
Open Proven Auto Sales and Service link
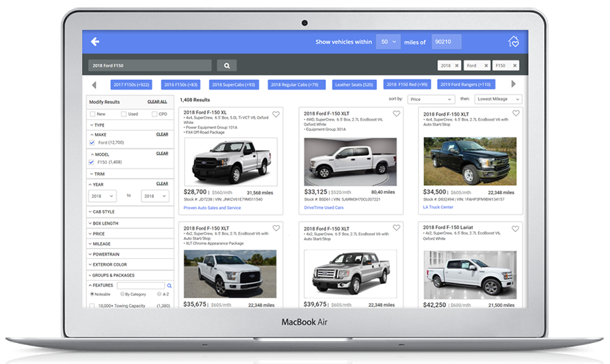[x=212, y=208]
